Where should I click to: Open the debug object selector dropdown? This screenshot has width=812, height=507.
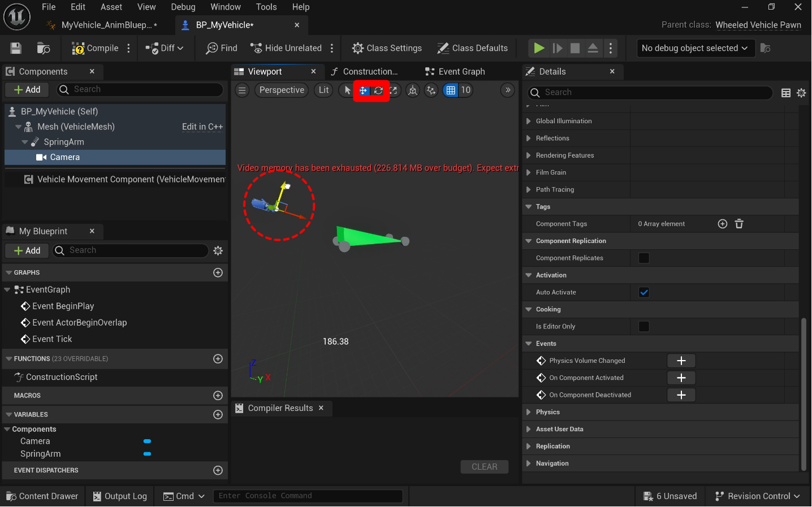point(695,48)
